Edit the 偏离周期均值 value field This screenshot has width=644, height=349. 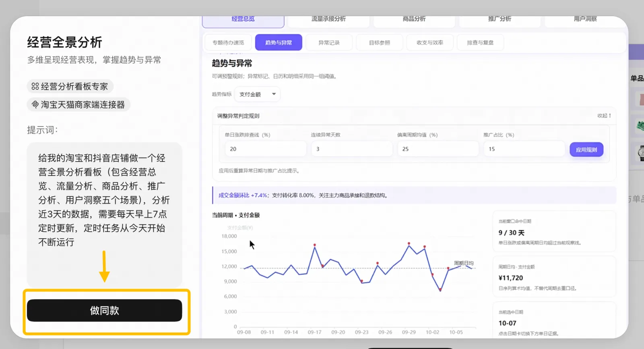click(438, 149)
